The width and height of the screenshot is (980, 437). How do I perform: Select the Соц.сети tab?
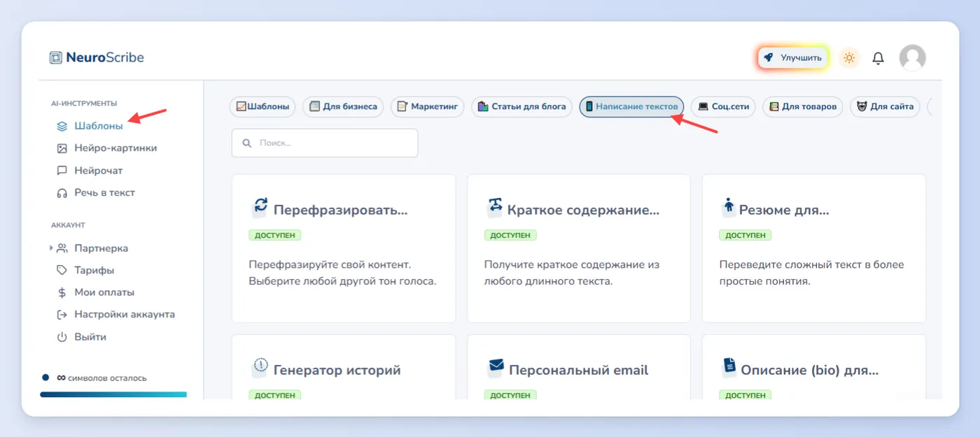(x=723, y=107)
